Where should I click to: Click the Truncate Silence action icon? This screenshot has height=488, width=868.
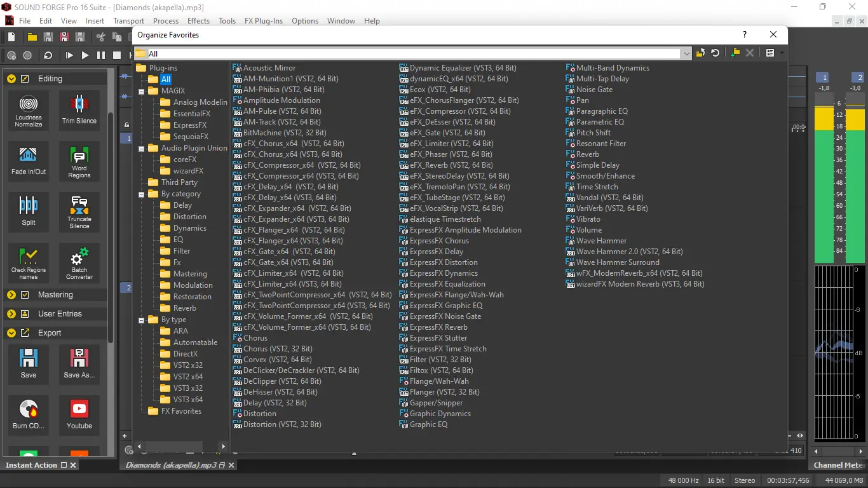(x=79, y=212)
